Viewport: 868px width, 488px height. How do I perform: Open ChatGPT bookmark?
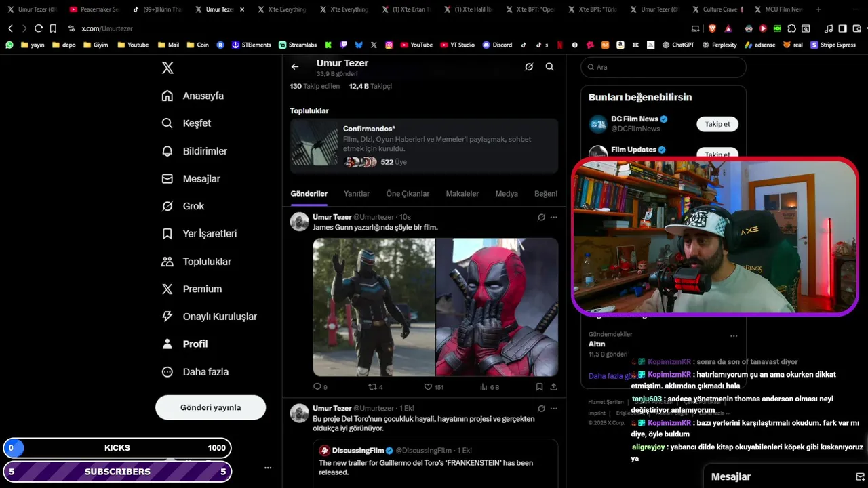coord(678,45)
